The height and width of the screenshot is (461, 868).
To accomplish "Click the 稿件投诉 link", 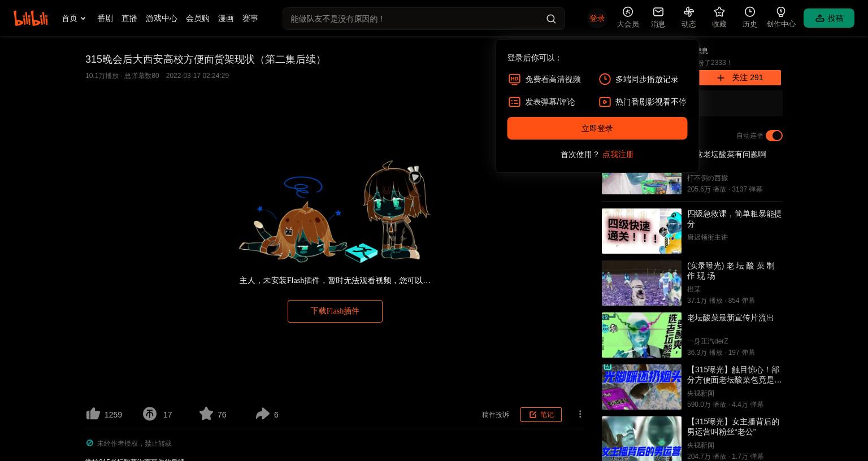I will 496,415.
